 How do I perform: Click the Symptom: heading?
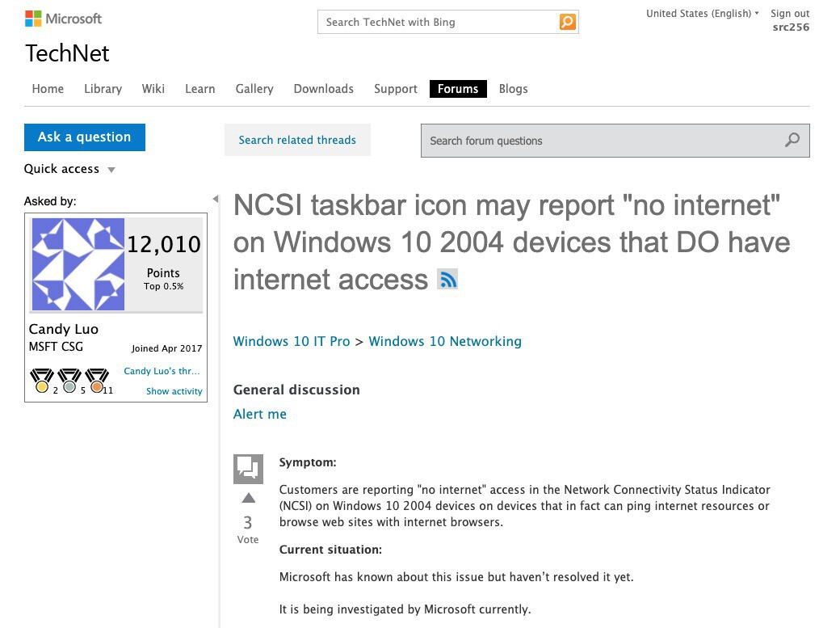[x=308, y=462]
